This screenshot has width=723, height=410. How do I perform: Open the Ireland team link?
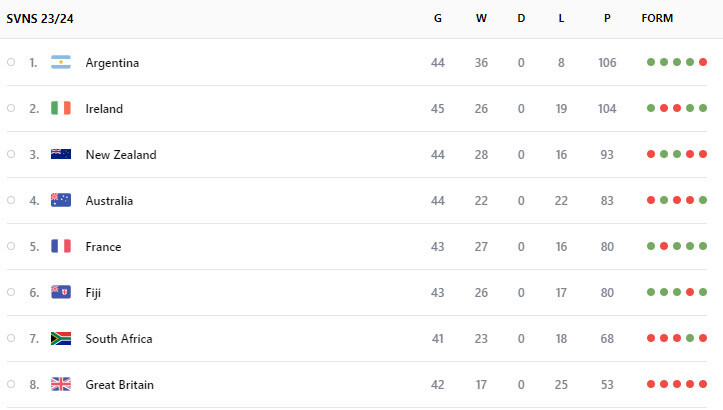[x=104, y=109]
